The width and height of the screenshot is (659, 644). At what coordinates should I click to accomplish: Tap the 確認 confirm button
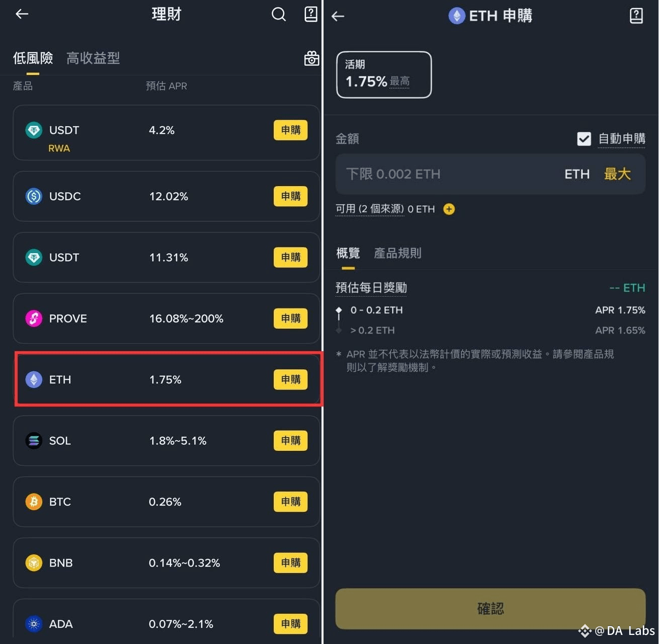click(490, 609)
